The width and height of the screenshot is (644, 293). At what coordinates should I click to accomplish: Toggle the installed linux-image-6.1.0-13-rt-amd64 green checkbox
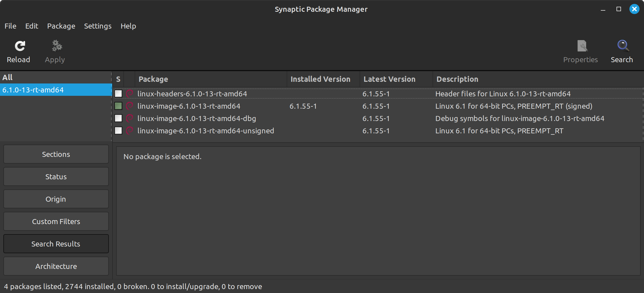[118, 106]
